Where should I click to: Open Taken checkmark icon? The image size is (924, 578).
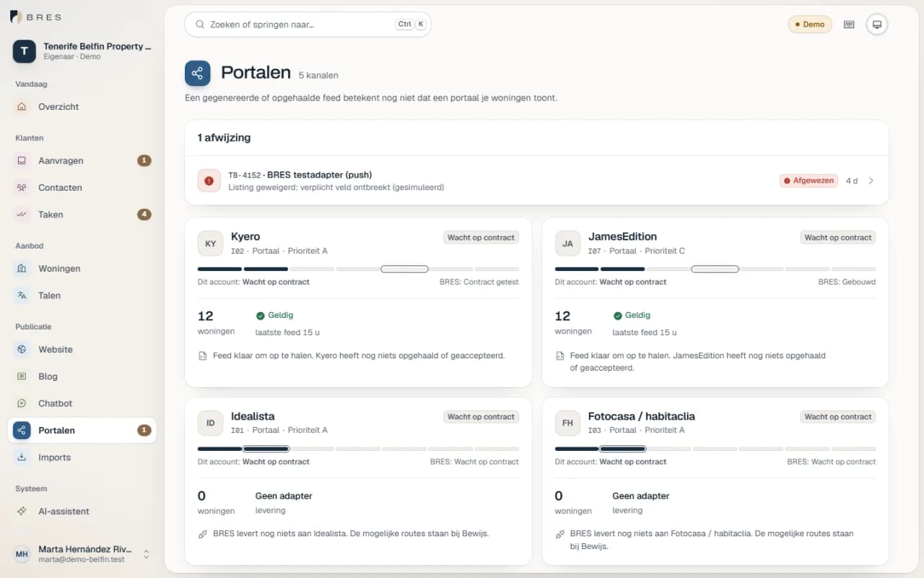22,215
